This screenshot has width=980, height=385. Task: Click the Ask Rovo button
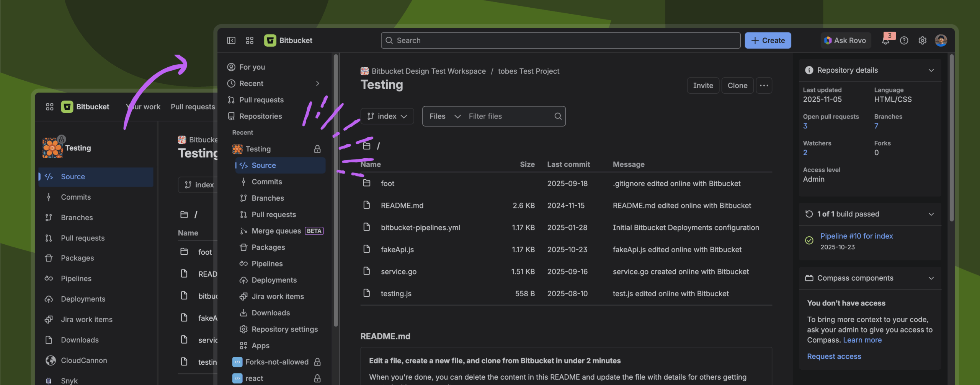(845, 41)
